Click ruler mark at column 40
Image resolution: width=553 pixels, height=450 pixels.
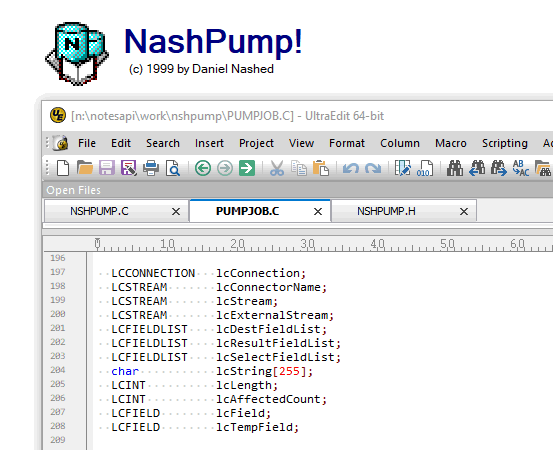click(377, 244)
